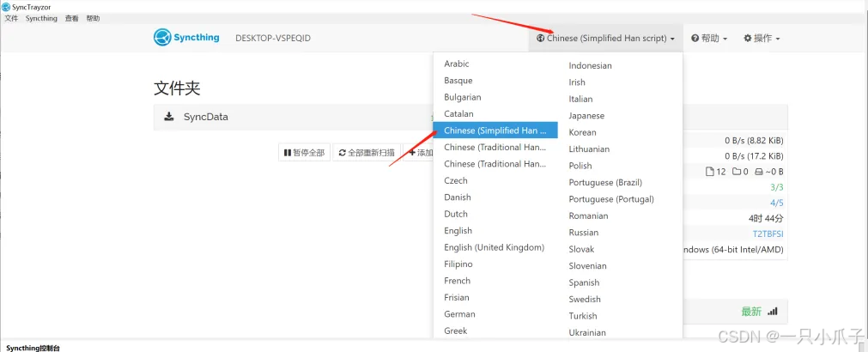The image size is (868, 352).
Task: Open the 查看 menu
Action: tap(72, 18)
